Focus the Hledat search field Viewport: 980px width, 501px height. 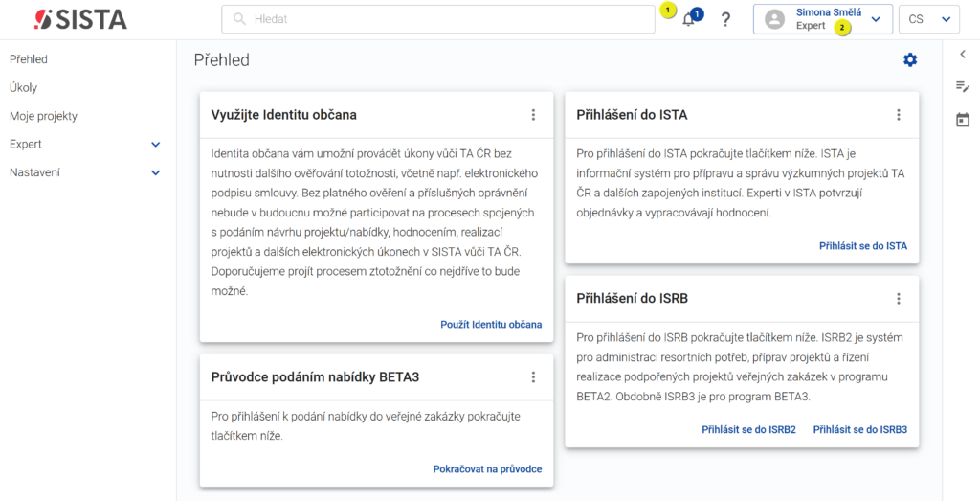438,19
